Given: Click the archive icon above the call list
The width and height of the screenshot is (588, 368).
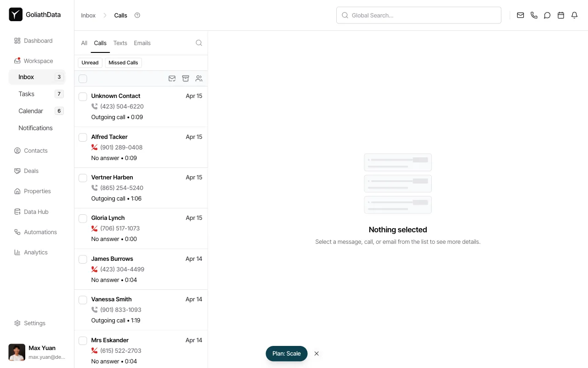Looking at the screenshot, I should [x=186, y=78].
